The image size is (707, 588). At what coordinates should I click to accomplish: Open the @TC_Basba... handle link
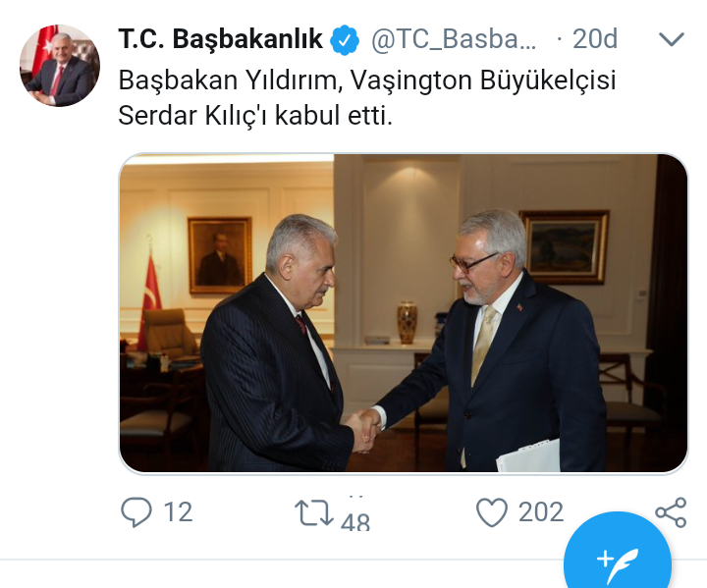coord(454,39)
